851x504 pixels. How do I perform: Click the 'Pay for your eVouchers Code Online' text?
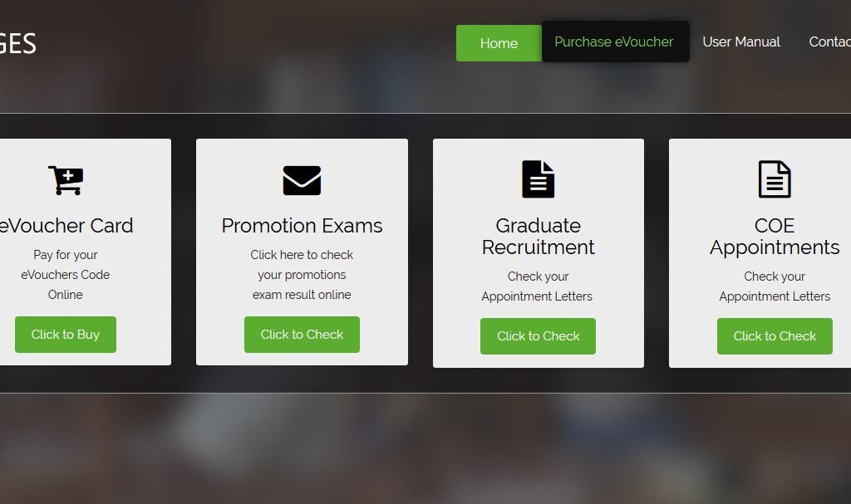click(x=66, y=275)
